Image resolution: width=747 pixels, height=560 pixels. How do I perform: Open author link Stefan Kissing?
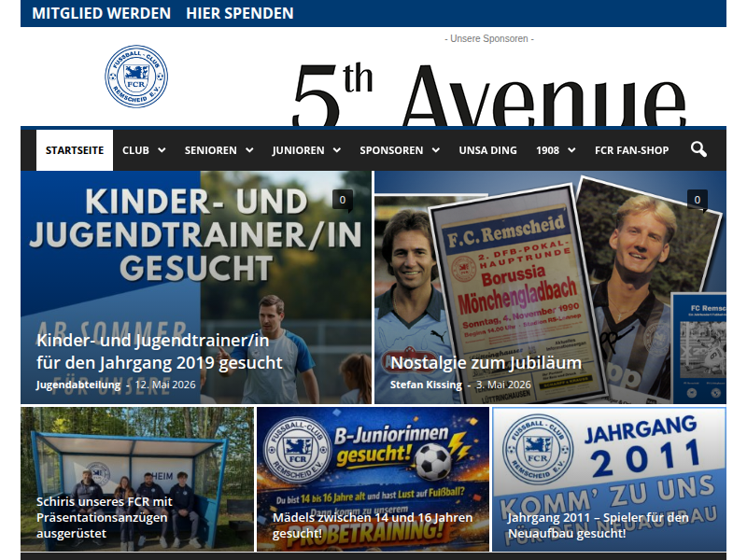point(426,385)
